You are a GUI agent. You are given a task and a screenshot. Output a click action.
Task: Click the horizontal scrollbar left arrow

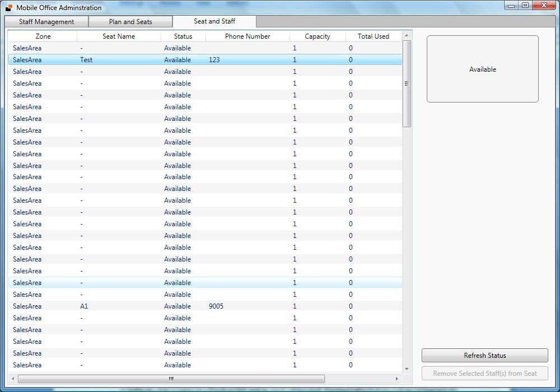click(x=13, y=379)
